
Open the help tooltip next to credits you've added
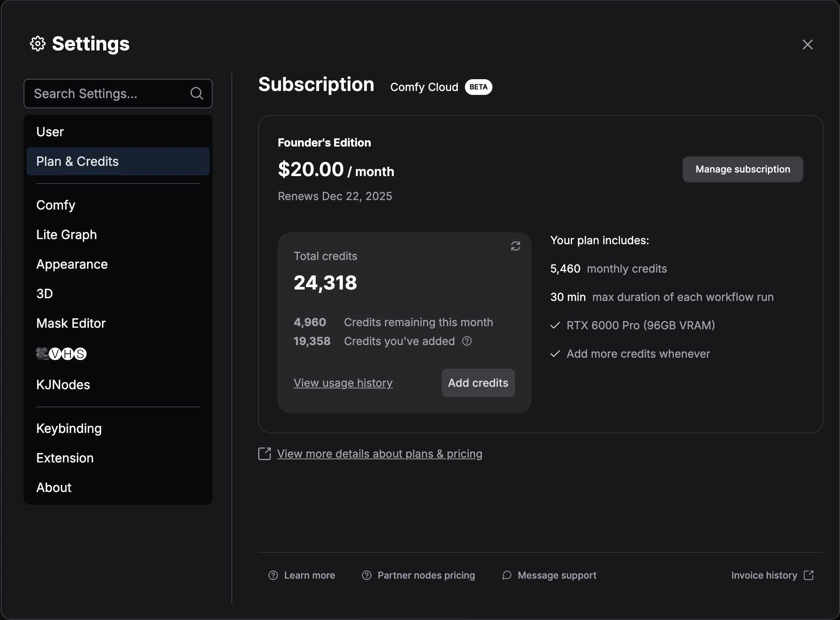(x=467, y=342)
